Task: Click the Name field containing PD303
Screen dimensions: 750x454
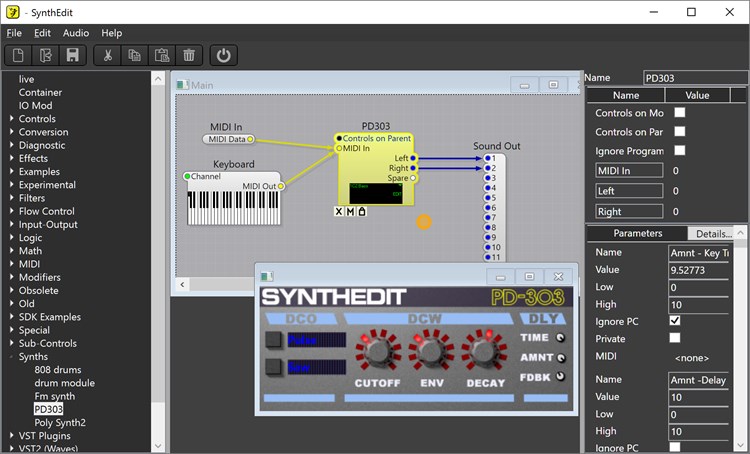Action: click(x=693, y=77)
